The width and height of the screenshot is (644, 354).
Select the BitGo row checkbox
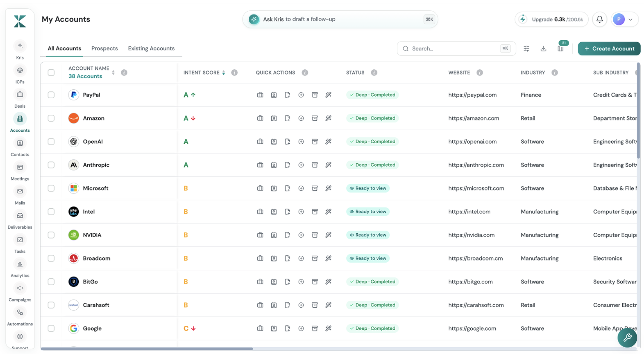pyautogui.click(x=51, y=282)
